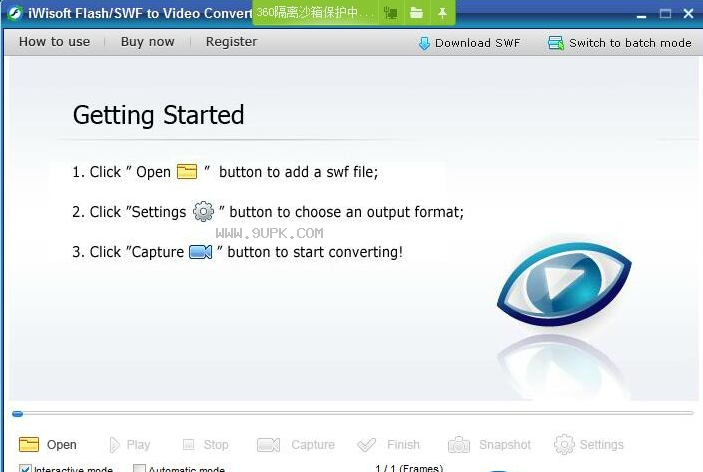Click the Settings gear icon in bottom toolbar
The width and height of the screenshot is (703, 472).
coord(564,444)
